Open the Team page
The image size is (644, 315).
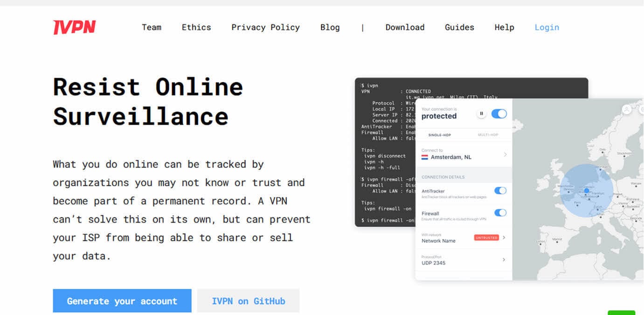(x=152, y=28)
